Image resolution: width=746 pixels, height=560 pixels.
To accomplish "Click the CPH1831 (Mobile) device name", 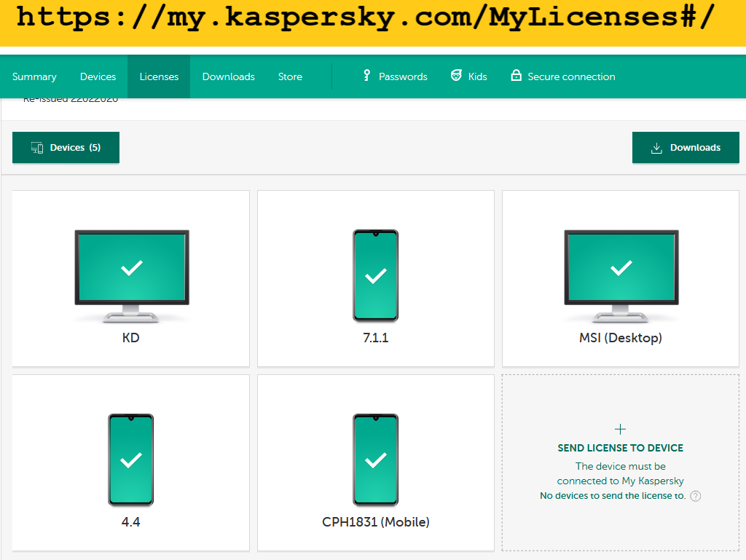I will (x=375, y=522).
